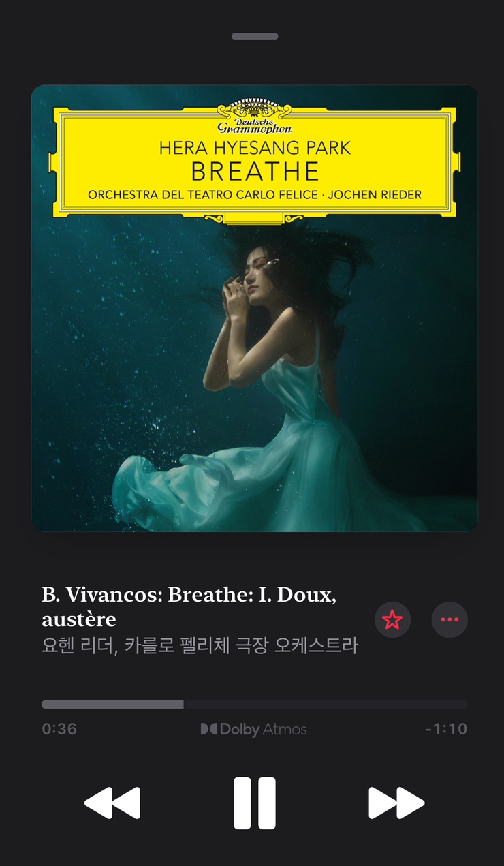Click the played portion of the progress bar

112,705
